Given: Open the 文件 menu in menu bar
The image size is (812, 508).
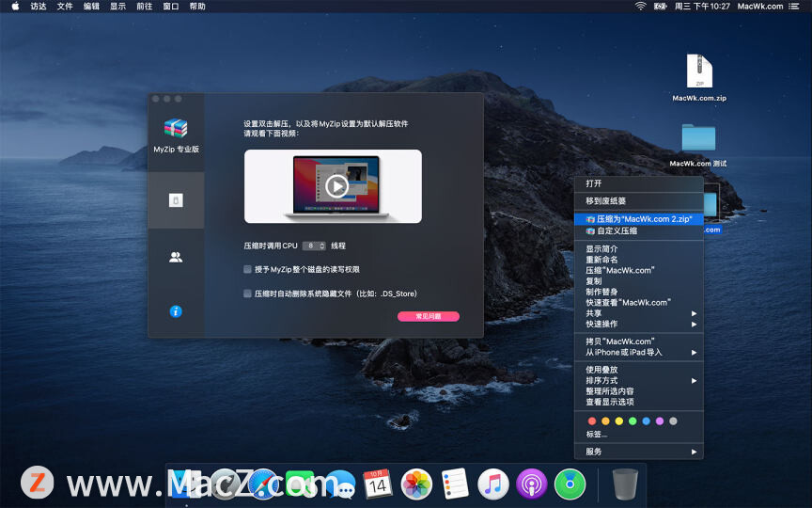Looking at the screenshot, I should [65, 7].
